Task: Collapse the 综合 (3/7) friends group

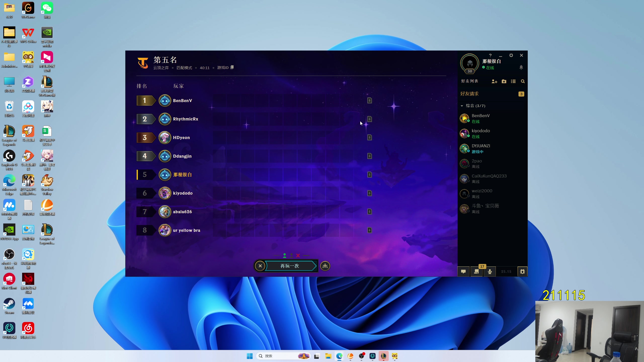Action: [462, 106]
